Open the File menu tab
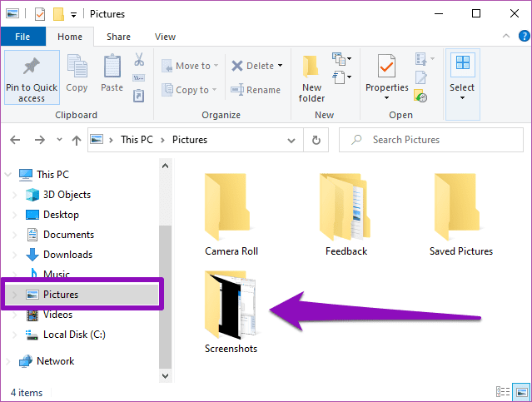 coord(22,37)
